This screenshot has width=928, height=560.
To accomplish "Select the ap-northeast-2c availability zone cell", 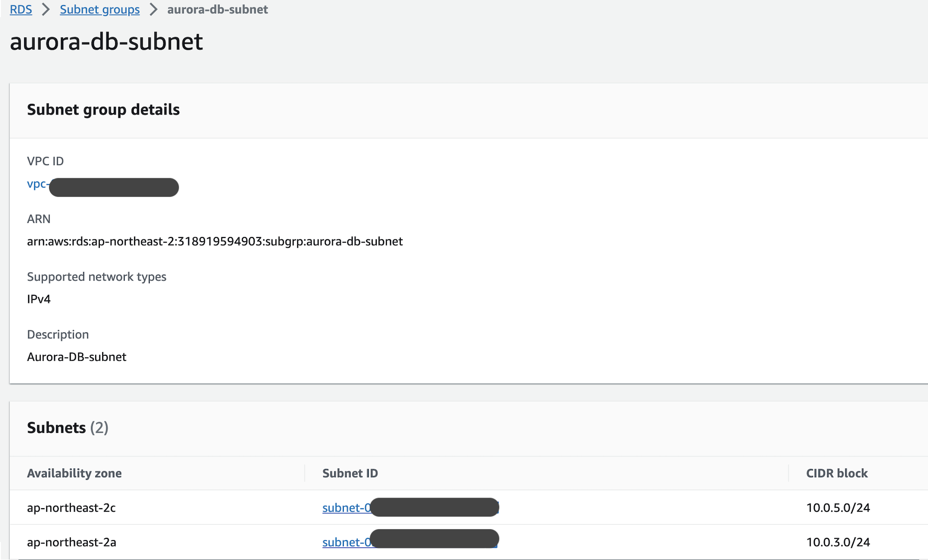I will [x=71, y=508].
